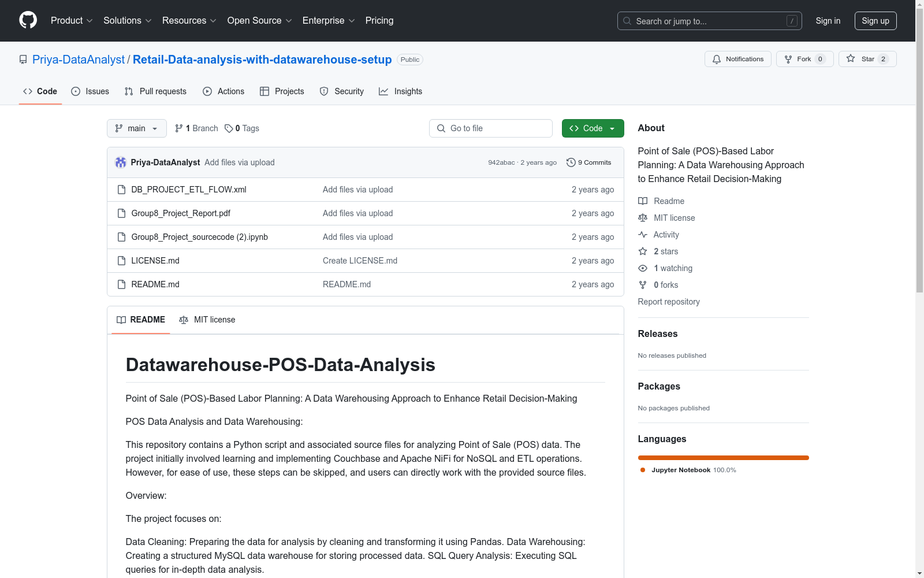Click the Go to file input

(x=491, y=128)
